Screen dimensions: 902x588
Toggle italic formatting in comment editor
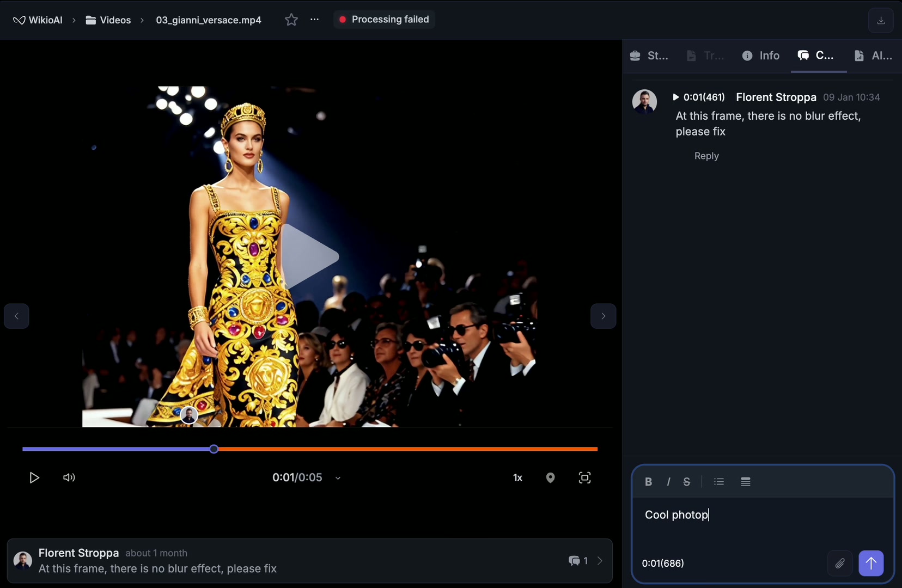click(668, 481)
